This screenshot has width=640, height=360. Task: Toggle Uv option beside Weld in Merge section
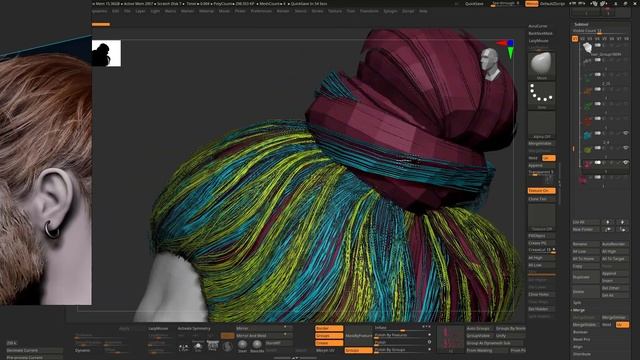pos(622,324)
